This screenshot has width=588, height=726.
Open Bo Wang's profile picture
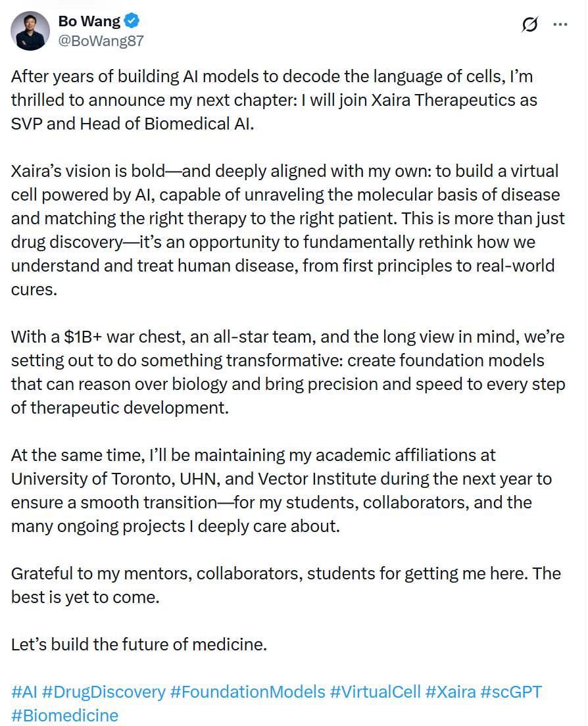pyautogui.click(x=30, y=31)
